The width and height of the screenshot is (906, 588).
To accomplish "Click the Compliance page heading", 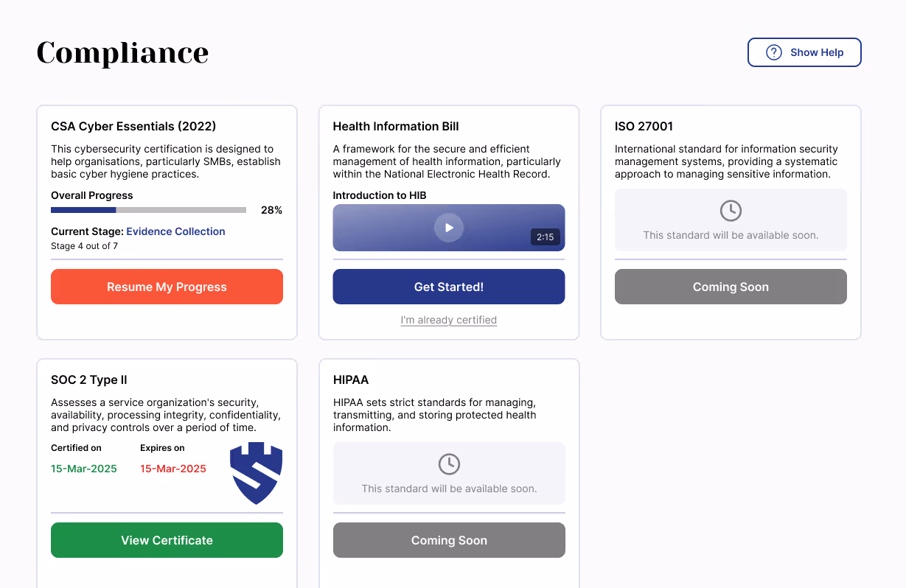I will click(122, 52).
